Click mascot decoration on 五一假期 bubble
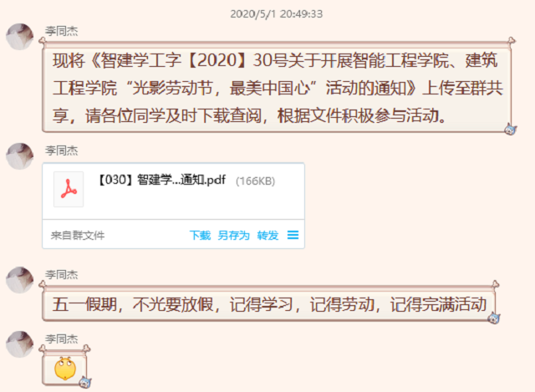Screen dimensions: 535x392 point(493,318)
